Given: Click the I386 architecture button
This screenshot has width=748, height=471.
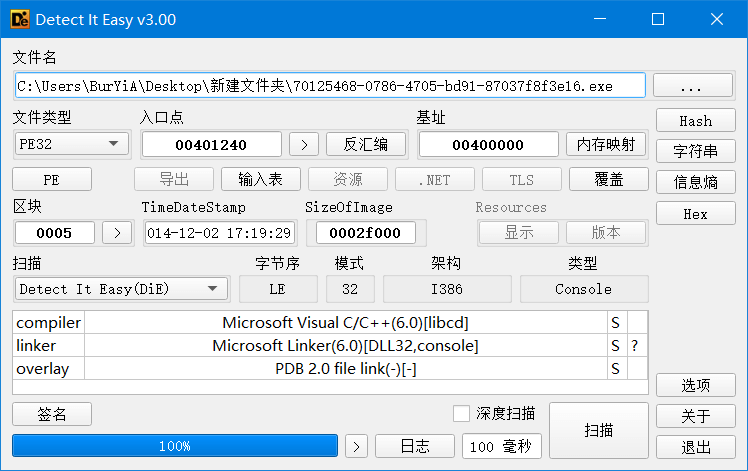Looking at the screenshot, I should coord(447,289).
